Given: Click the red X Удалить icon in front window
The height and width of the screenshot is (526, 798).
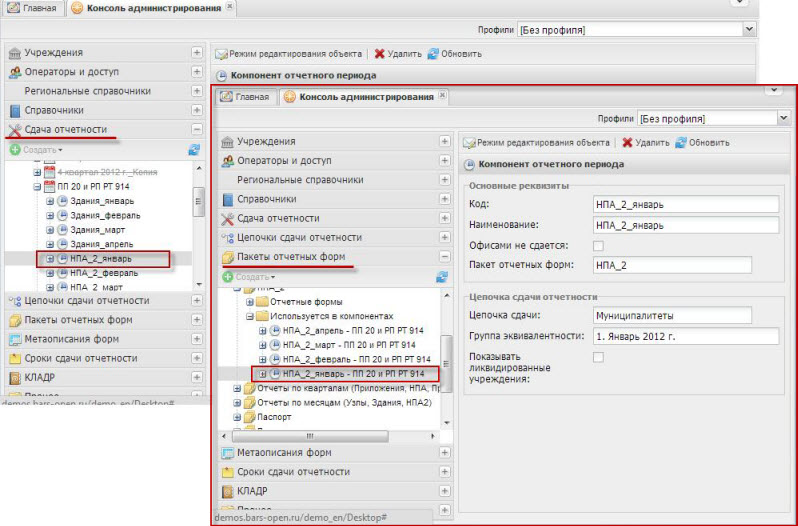Looking at the screenshot, I should 628,143.
